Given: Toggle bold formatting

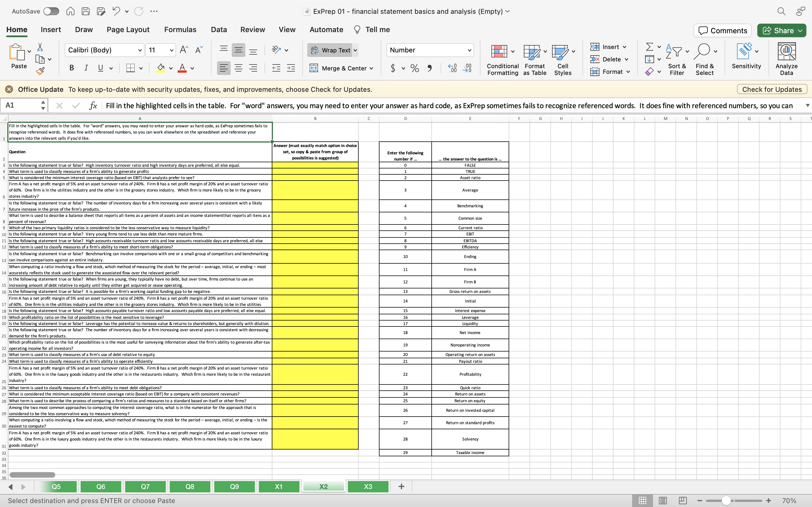Looking at the screenshot, I should 71,68.
